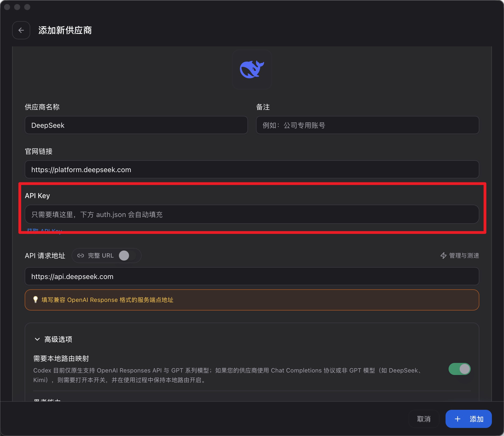Toggle the 完整 URL switch
504x436 pixels.
click(127, 256)
